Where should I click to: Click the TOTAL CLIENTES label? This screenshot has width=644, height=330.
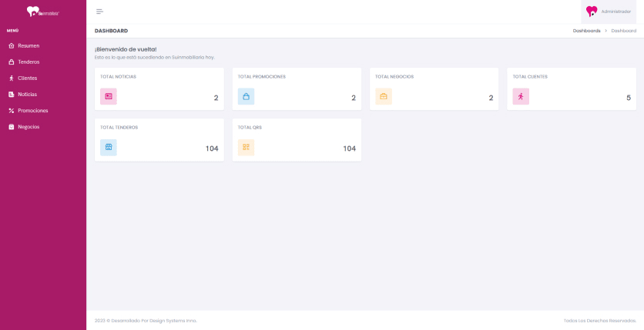coord(530,77)
